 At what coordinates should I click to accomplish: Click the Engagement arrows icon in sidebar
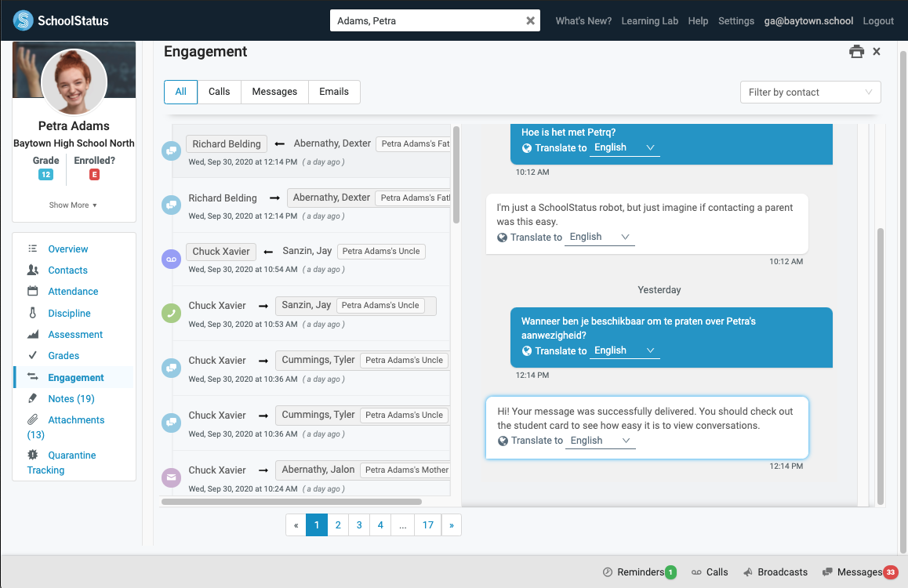(x=32, y=377)
